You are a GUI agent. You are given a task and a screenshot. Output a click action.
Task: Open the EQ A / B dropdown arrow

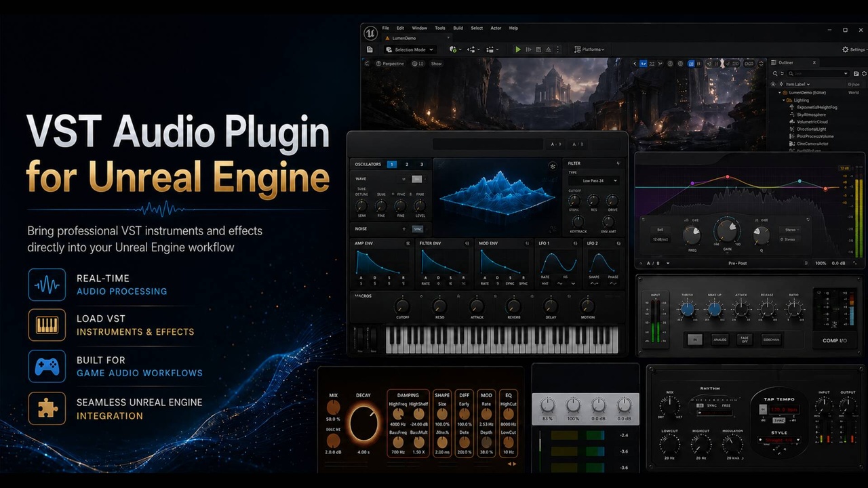tap(667, 263)
